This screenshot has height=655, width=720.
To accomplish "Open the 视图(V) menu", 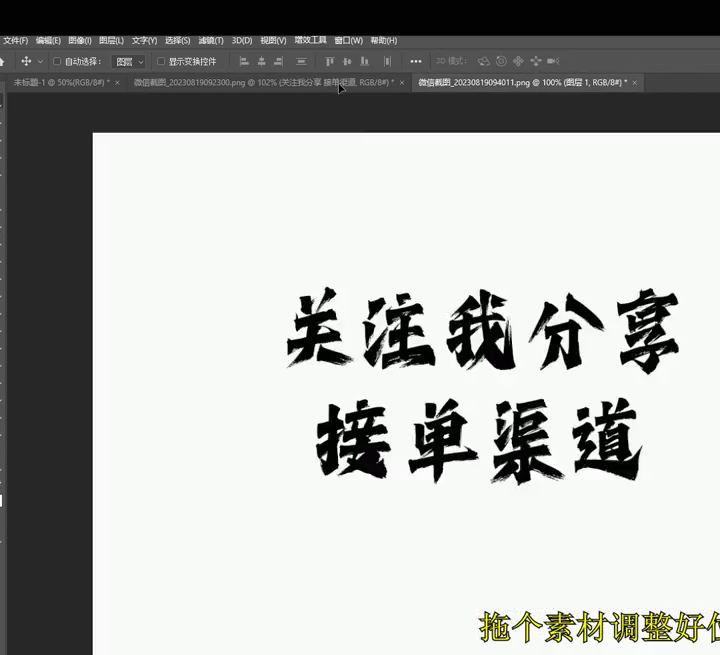I will [273, 41].
